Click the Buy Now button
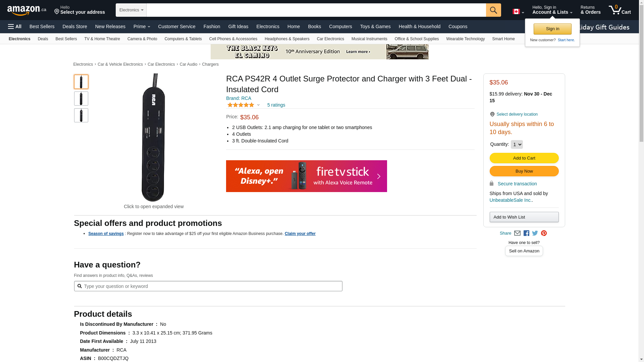The image size is (644, 362). point(524,171)
